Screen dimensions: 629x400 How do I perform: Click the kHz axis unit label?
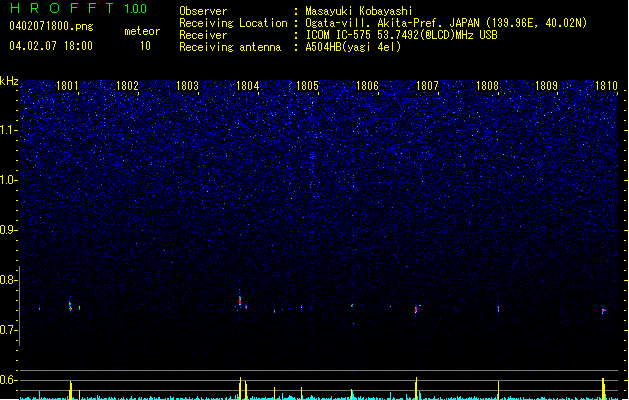point(9,81)
